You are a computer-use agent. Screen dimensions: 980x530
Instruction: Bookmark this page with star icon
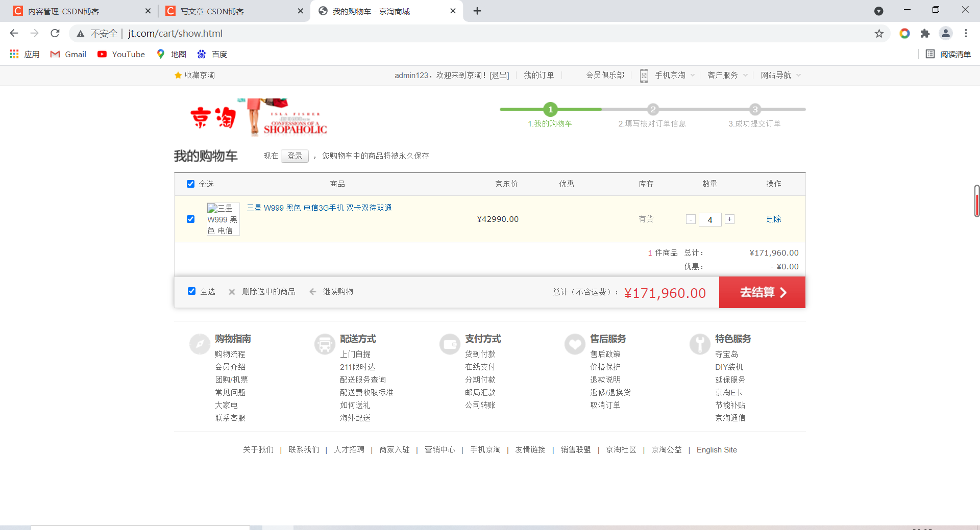click(x=879, y=33)
